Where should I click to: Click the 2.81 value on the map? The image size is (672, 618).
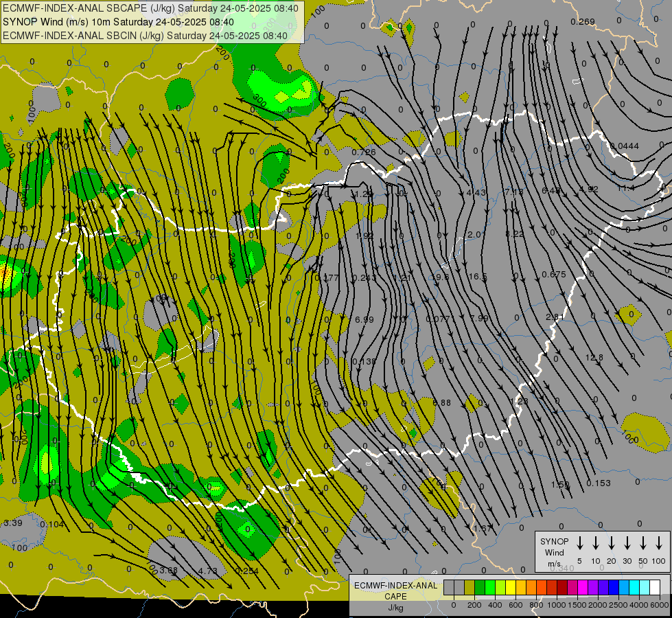coord(554,317)
